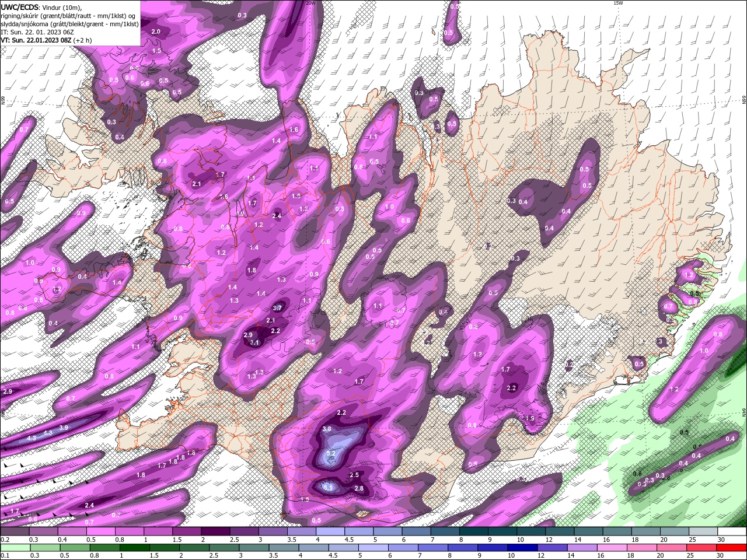Click the '20W' longitude label

point(310,3)
